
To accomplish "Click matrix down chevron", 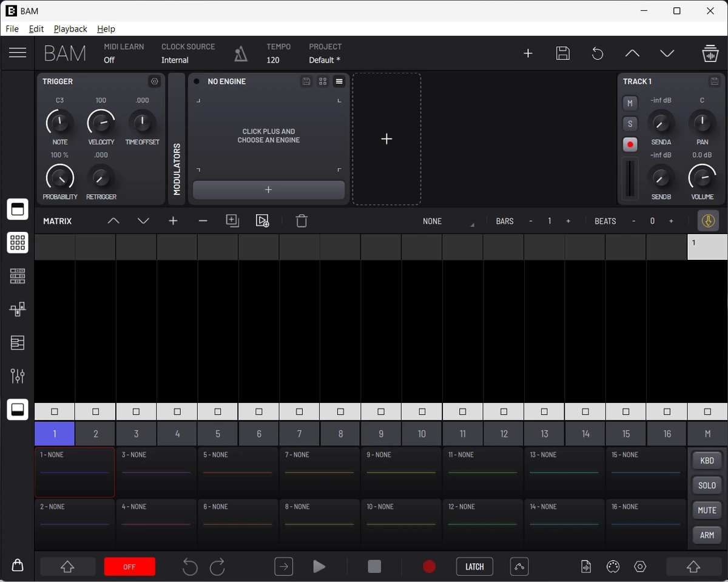I will [143, 221].
